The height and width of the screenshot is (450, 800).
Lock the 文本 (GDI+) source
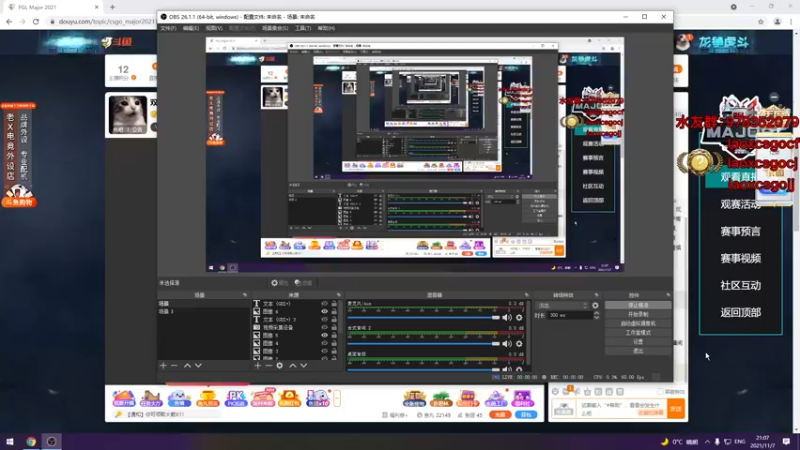334,304
